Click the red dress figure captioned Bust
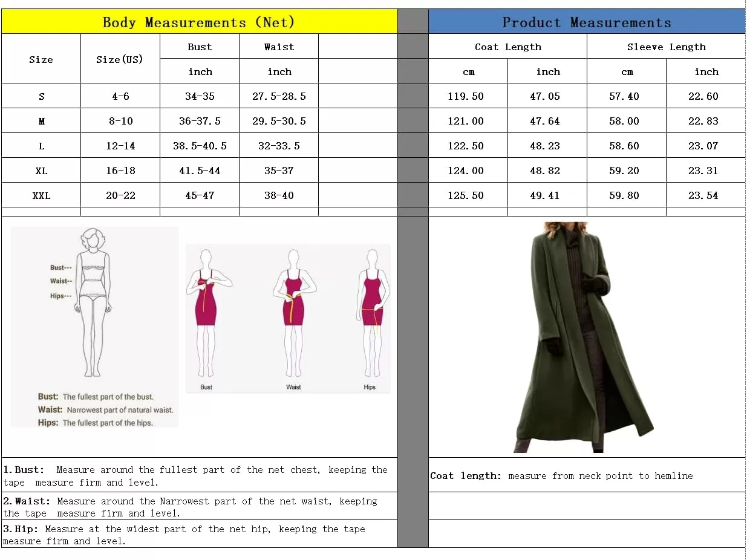 coord(209,314)
